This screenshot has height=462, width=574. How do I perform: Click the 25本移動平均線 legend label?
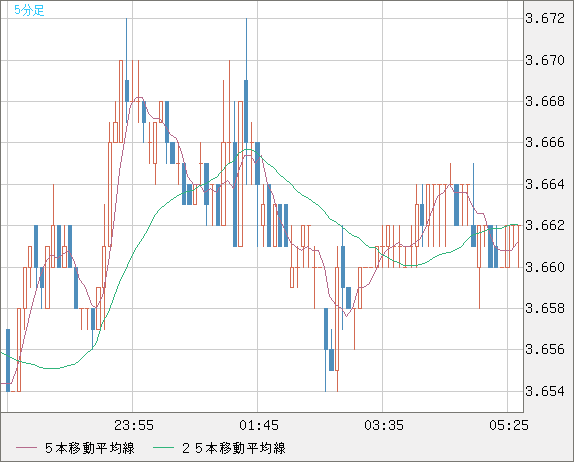point(234,448)
